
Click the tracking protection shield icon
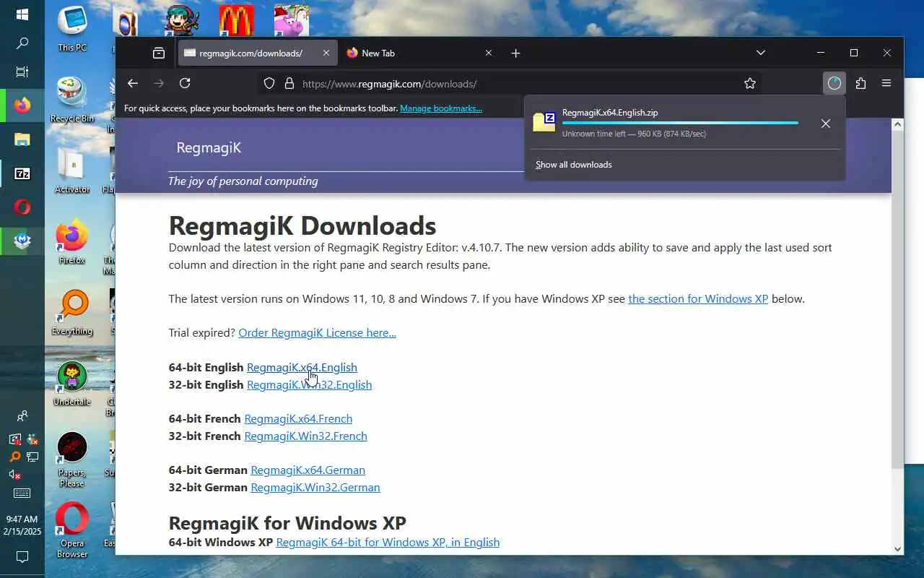coord(269,83)
